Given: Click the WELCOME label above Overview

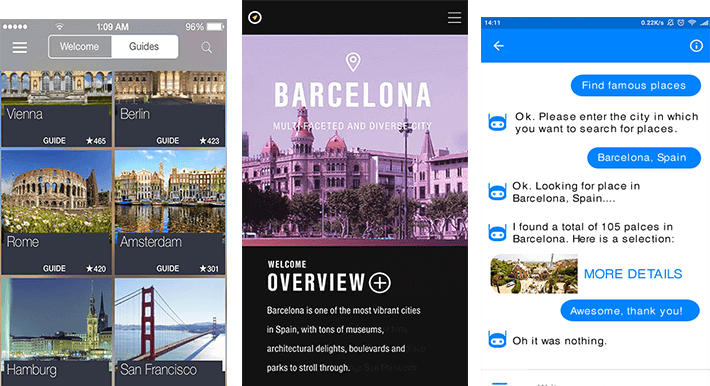Looking at the screenshot, I should pos(287,264).
